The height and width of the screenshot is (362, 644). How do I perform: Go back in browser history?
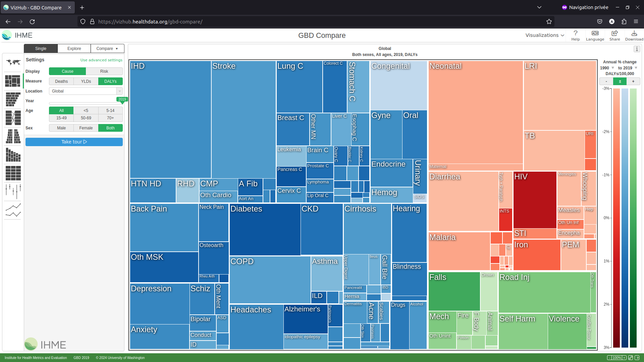[8, 21]
